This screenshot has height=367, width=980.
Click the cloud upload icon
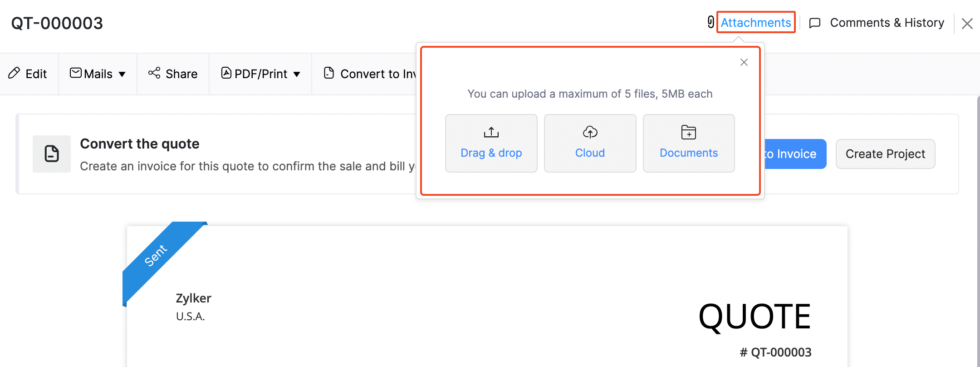[x=590, y=132]
